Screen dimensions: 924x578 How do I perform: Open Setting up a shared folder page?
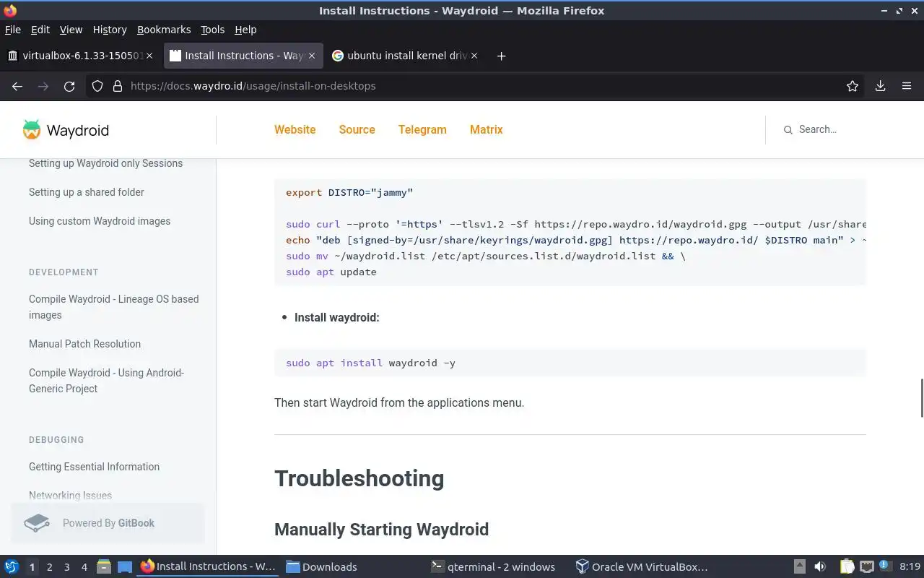(x=87, y=192)
